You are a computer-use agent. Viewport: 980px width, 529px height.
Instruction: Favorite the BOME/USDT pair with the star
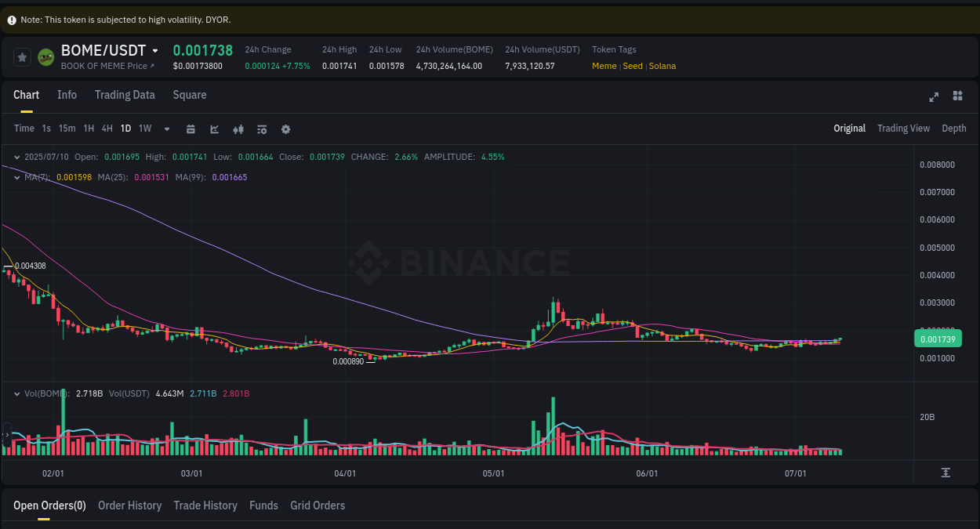click(x=22, y=56)
